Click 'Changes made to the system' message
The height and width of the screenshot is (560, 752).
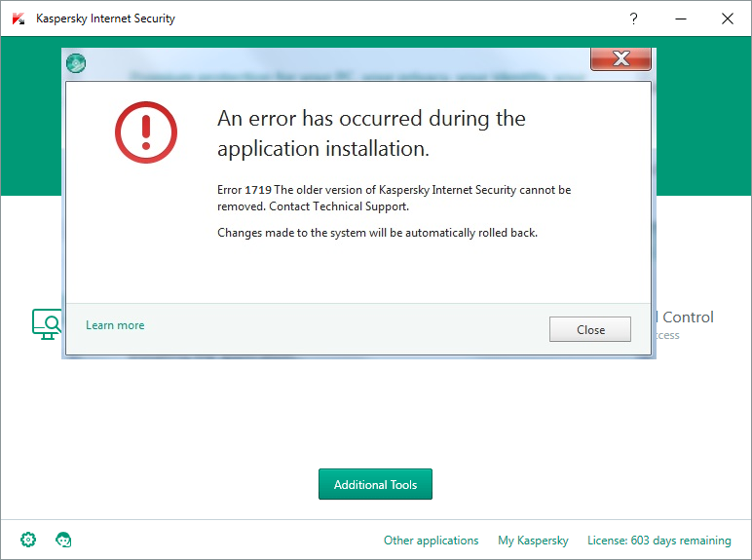click(377, 233)
